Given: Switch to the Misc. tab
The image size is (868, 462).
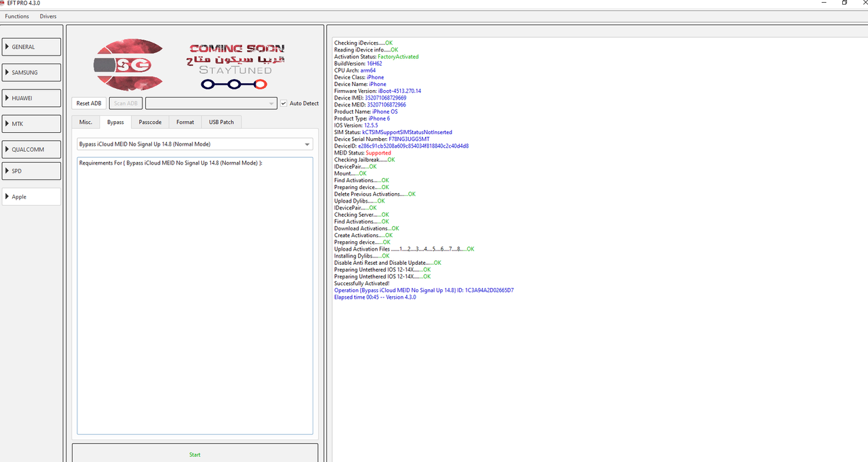Looking at the screenshot, I should point(85,122).
